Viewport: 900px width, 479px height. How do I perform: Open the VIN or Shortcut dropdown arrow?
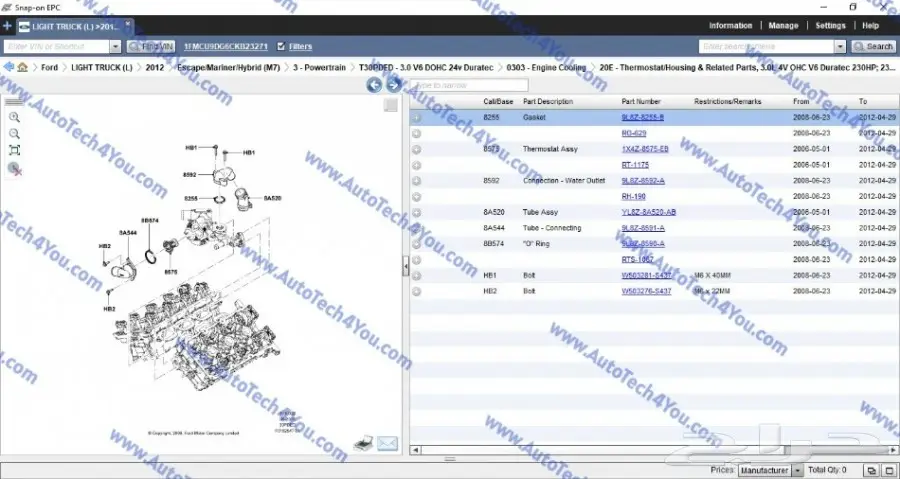115,46
